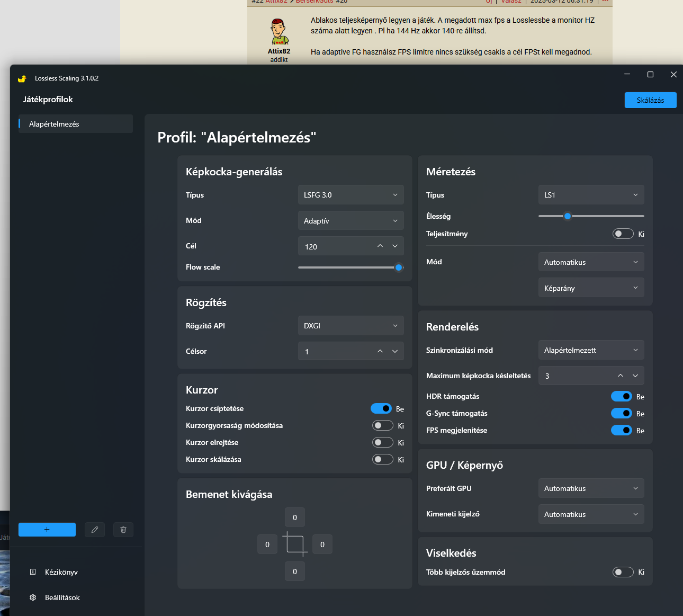Enable Kurzorgyorsaság módosítása switch
Screen dimensions: 683x616
coord(383,425)
